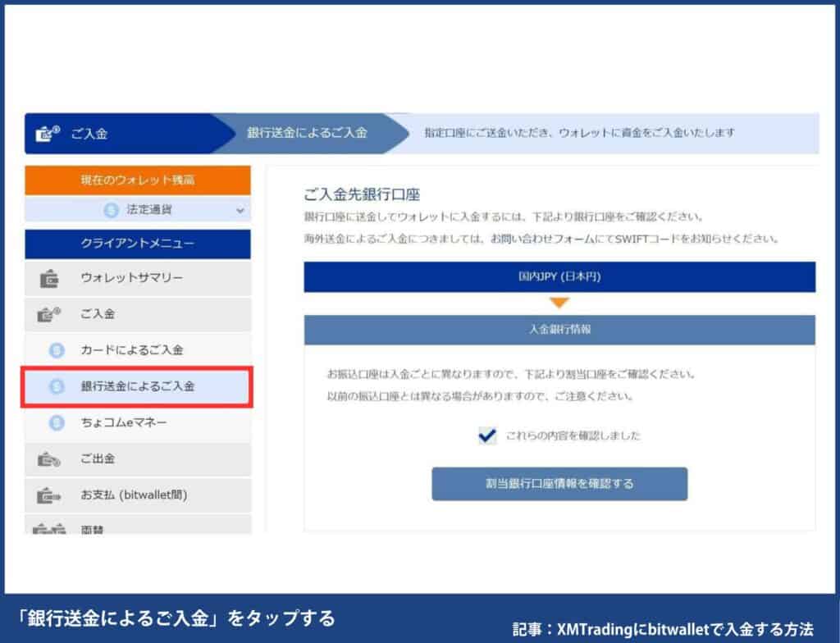Click the 現在のウォレット残高 orange header
840x643 pixels.
click(x=137, y=179)
